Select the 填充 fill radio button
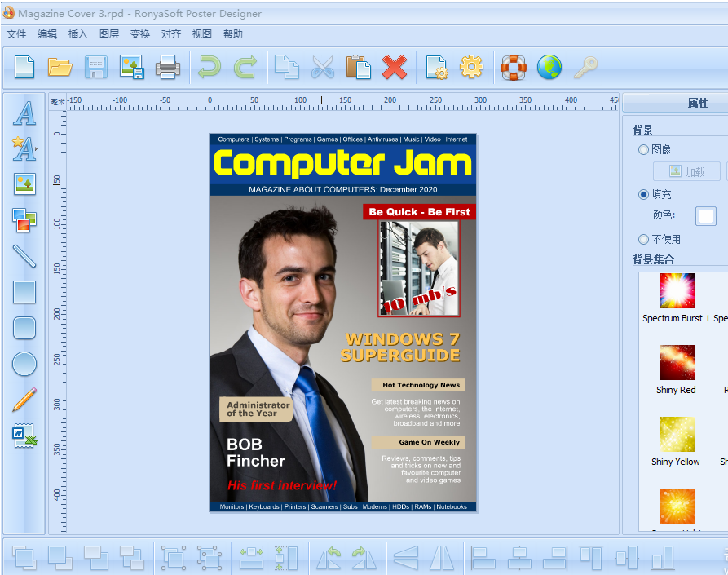The width and height of the screenshot is (728, 575). click(643, 195)
